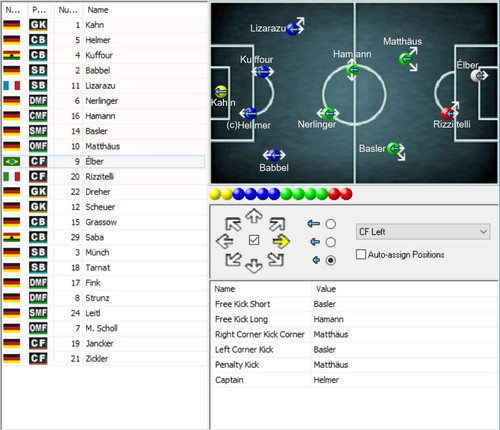Image resolution: width=500 pixels, height=430 pixels.
Task: Select player Basler in the list
Action: pyautogui.click(x=103, y=131)
